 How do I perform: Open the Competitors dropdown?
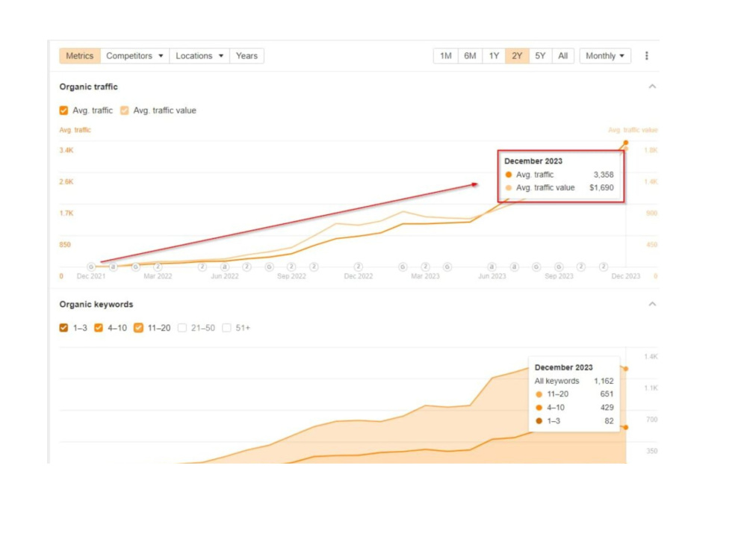(134, 56)
